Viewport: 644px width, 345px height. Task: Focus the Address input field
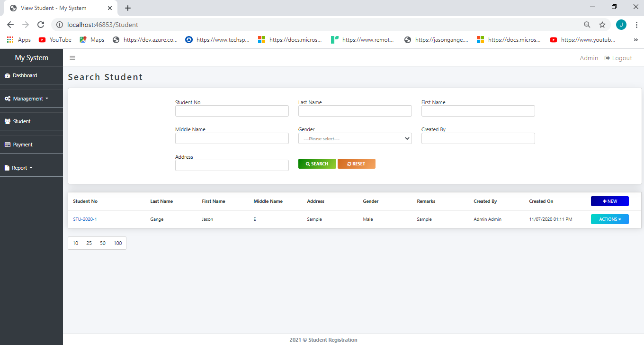pyautogui.click(x=232, y=165)
